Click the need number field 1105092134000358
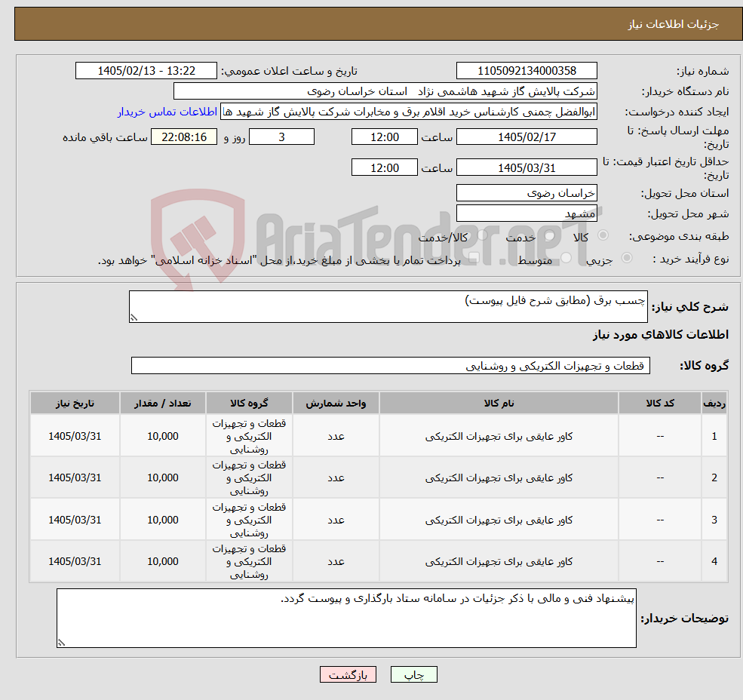 527,71
